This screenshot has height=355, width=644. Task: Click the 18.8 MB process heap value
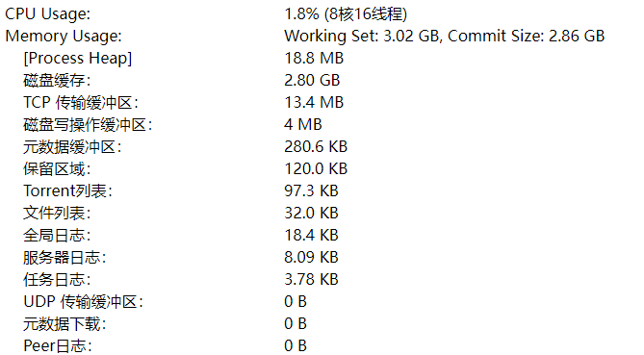[x=314, y=59]
